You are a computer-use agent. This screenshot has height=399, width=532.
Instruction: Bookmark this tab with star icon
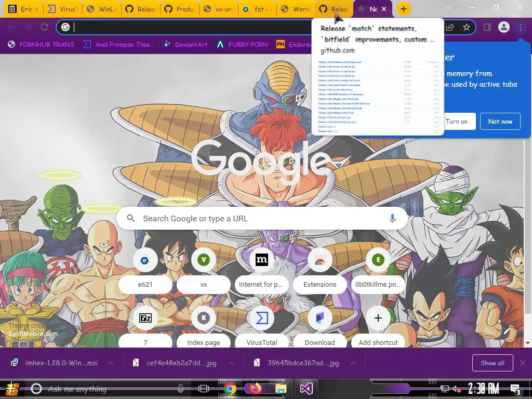pyautogui.click(x=467, y=27)
